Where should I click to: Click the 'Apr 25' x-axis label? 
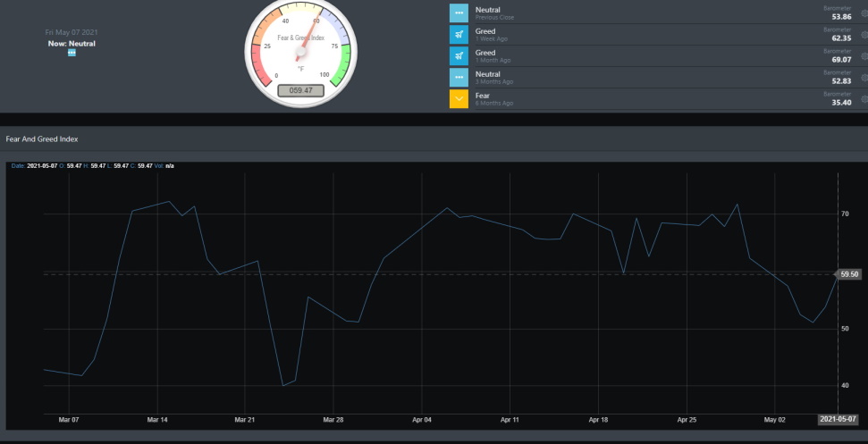click(687, 420)
